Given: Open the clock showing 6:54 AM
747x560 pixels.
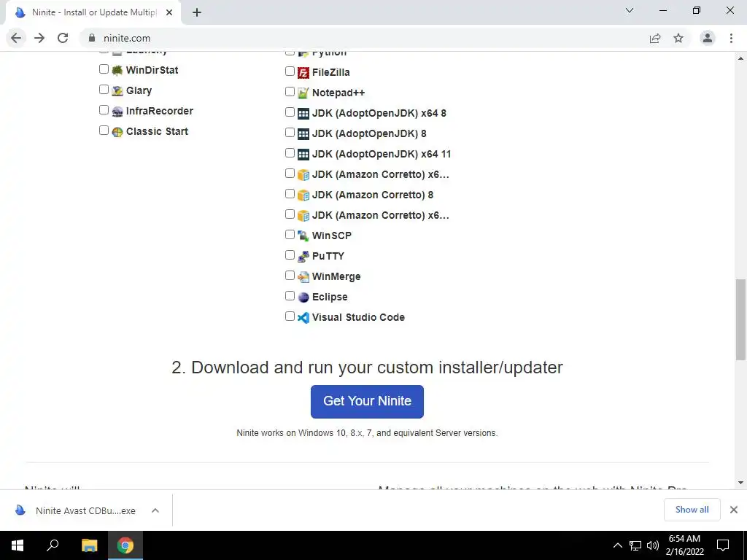Looking at the screenshot, I should 684,545.
